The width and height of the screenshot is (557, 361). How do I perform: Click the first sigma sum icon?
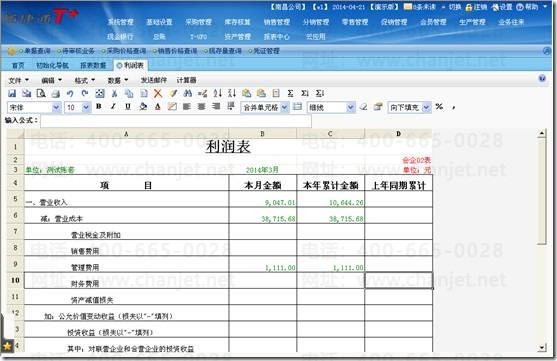290,93
